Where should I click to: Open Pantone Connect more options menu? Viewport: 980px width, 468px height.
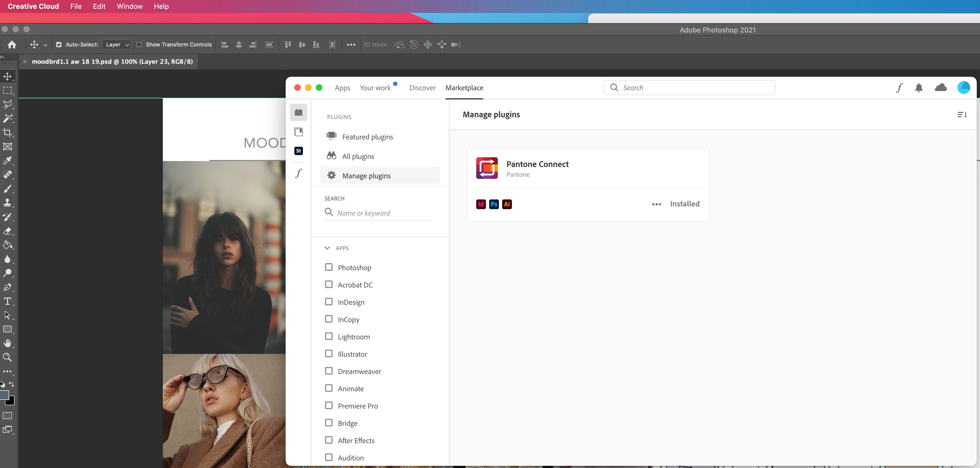point(656,204)
